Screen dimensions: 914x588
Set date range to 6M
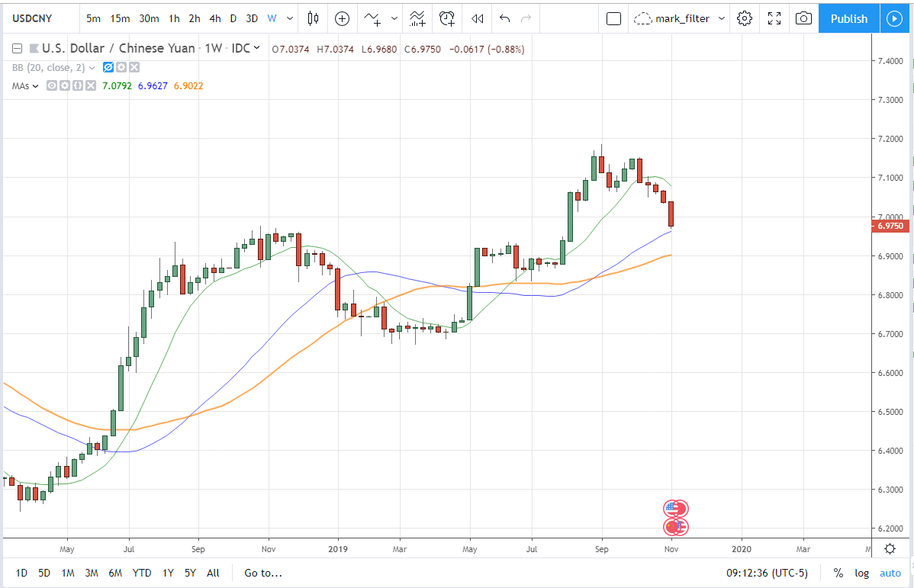pos(115,573)
